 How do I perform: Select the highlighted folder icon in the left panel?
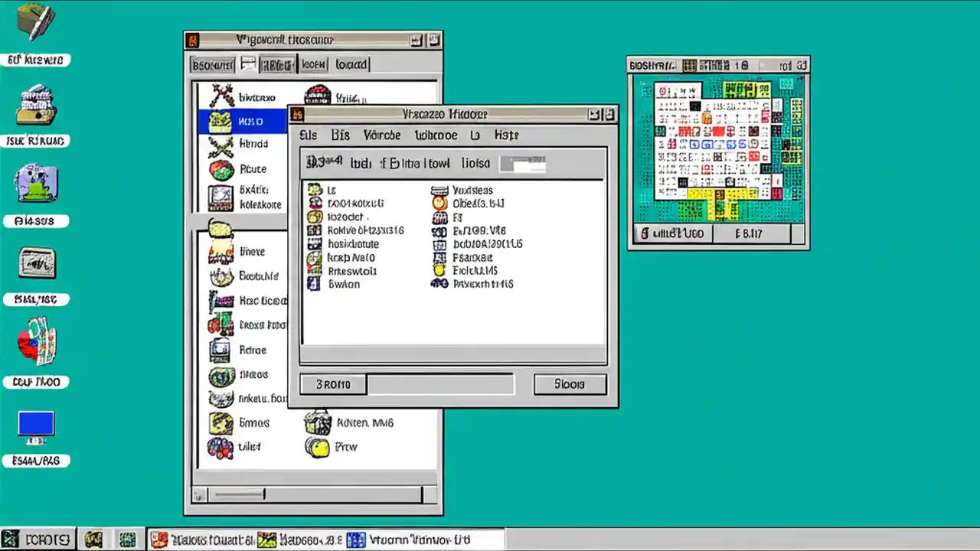(x=223, y=121)
